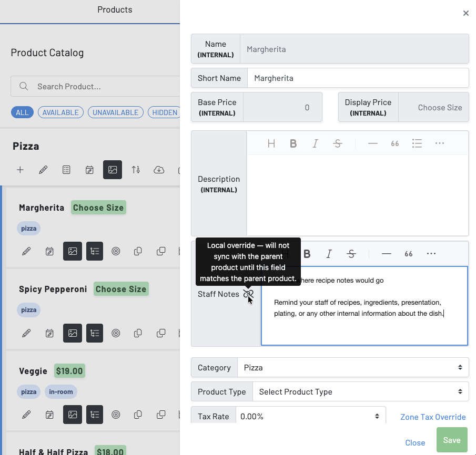The width and height of the screenshot is (476, 455).
Task: Toggle bold in the Description editor toolbar
Action: click(x=293, y=143)
